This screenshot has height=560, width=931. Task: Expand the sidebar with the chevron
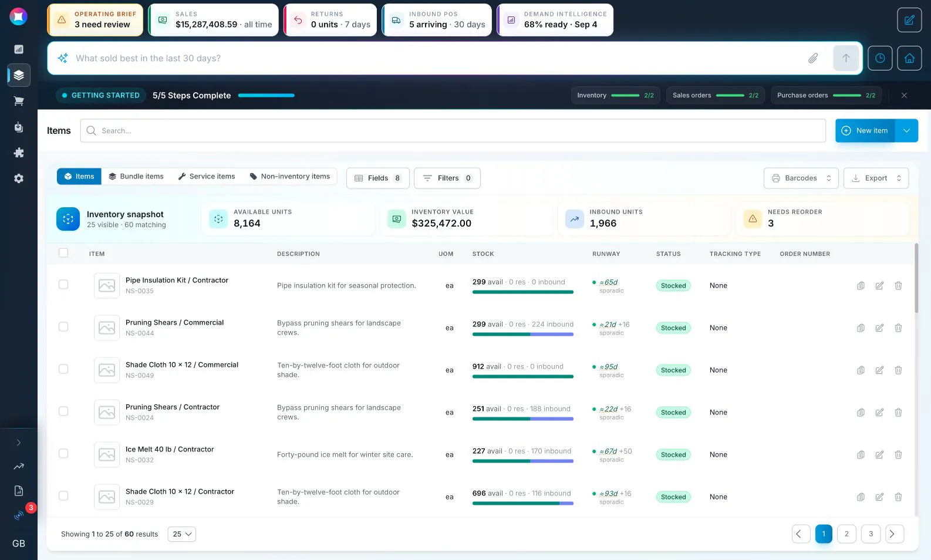coord(19,443)
